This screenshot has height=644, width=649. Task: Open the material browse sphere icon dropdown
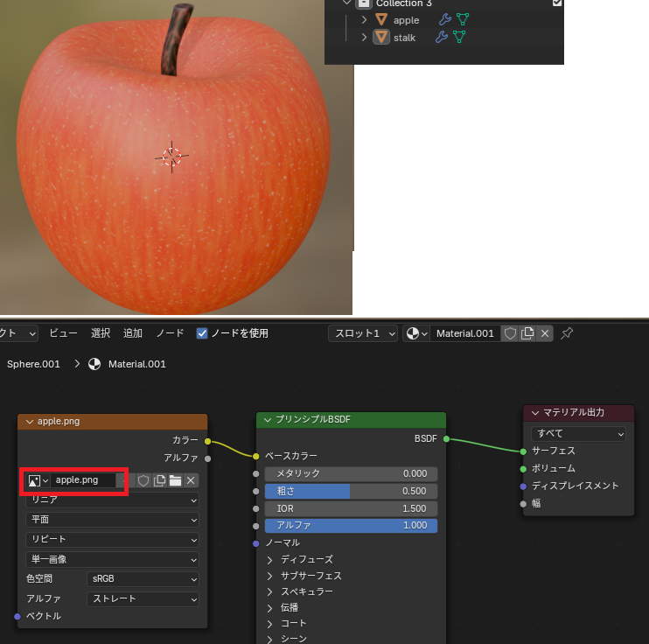pos(416,333)
